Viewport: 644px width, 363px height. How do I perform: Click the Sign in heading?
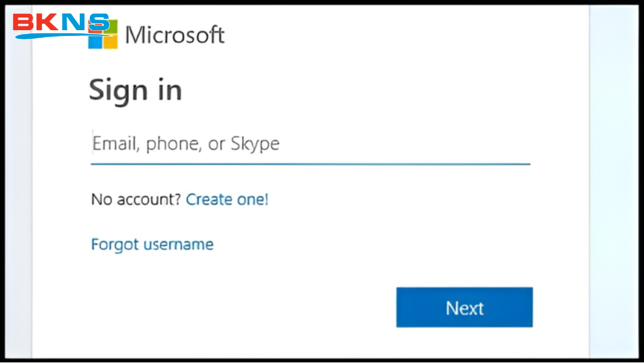point(135,91)
